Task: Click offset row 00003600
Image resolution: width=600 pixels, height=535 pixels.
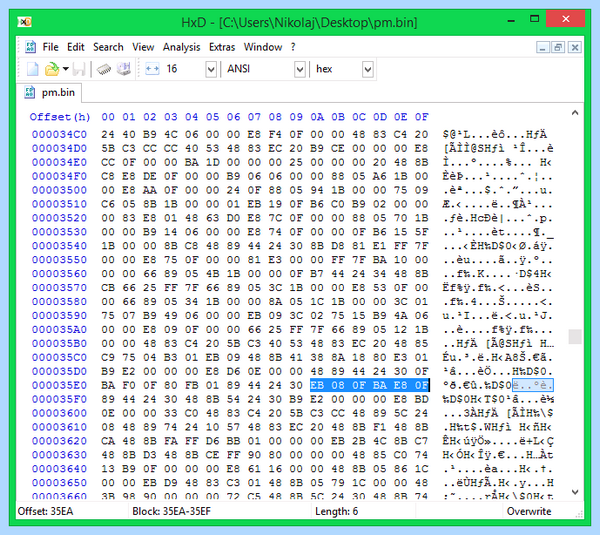Action: click(x=59, y=413)
